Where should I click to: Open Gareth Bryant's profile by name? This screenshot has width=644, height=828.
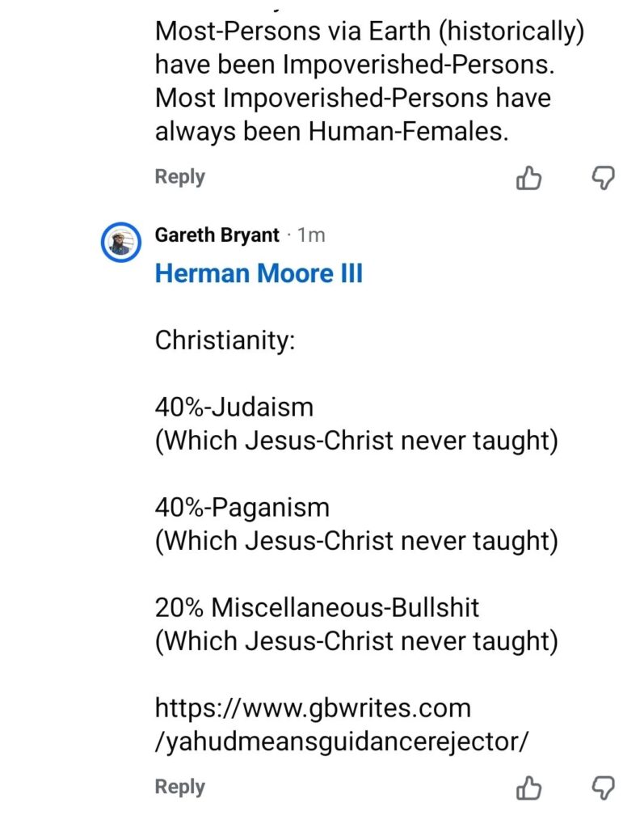tap(217, 235)
